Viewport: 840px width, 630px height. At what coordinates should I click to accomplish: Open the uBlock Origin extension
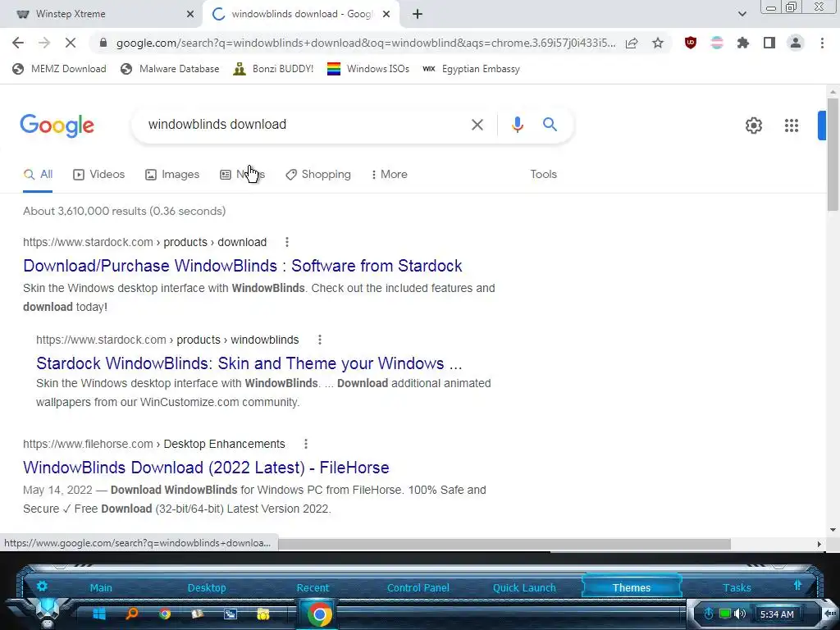[x=691, y=43]
